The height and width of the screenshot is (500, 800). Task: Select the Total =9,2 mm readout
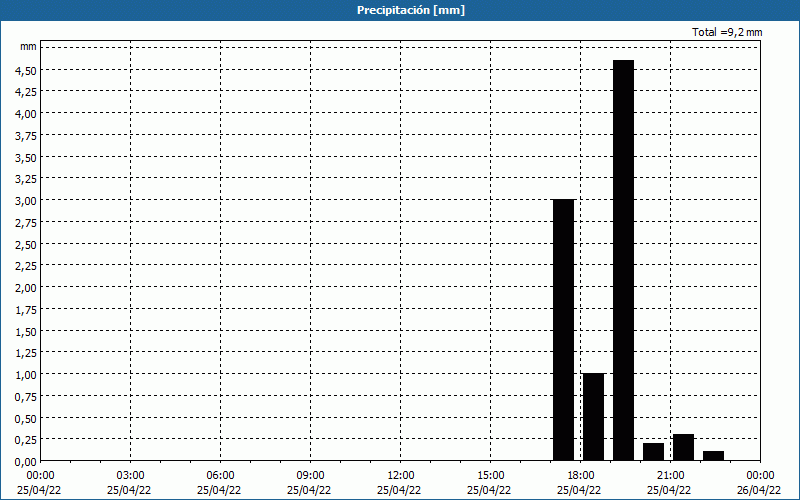(727, 32)
